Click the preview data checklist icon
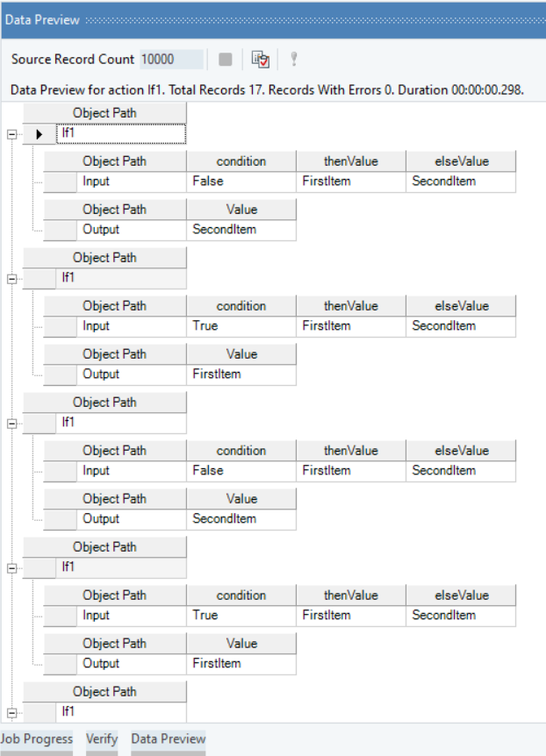The height and width of the screenshot is (756, 546). [x=260, y=59]
